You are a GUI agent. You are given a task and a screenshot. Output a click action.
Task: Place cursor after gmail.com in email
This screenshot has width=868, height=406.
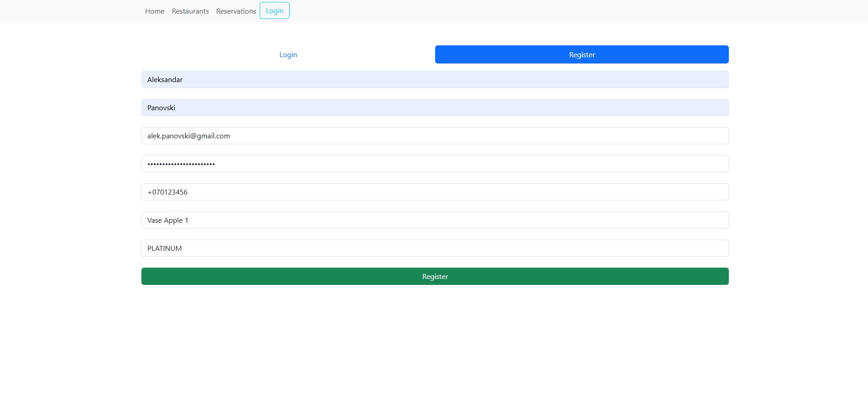click(231, 136)
